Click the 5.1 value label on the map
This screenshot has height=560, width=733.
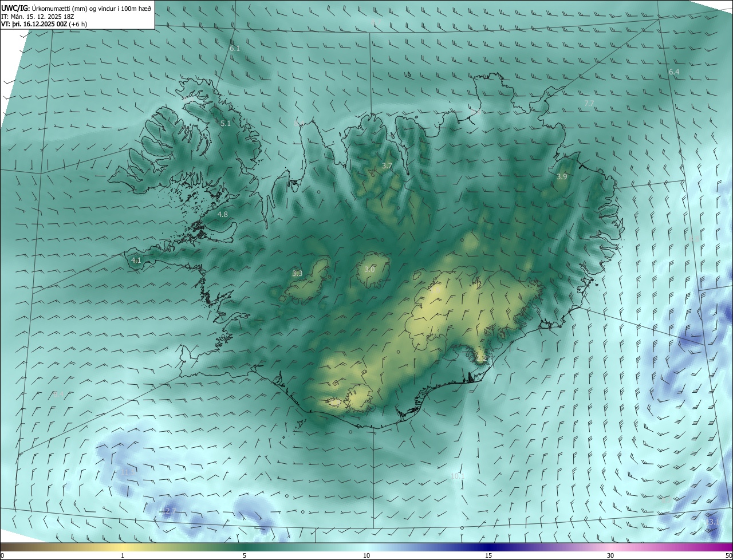[x=226, y=123]
